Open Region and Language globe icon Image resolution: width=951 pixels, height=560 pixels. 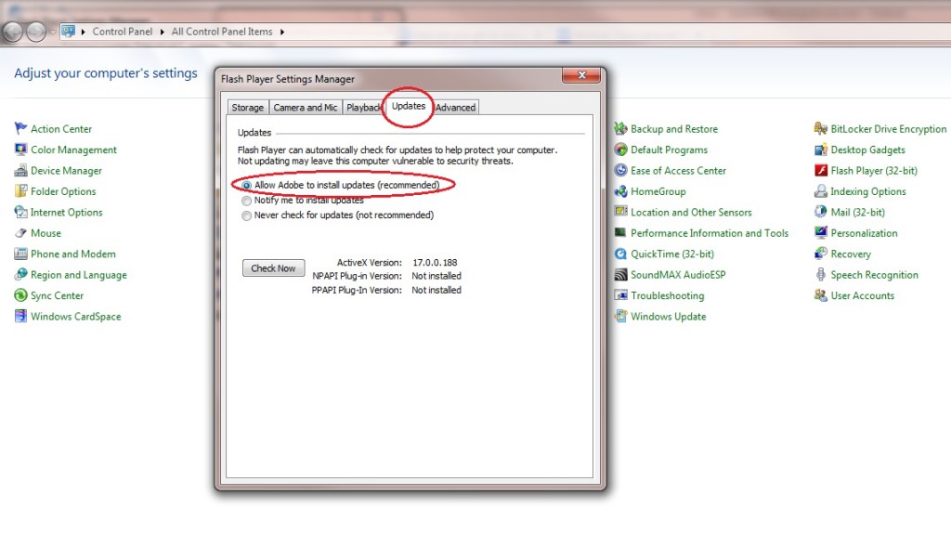pyautogui.click(x=20, y=274)
